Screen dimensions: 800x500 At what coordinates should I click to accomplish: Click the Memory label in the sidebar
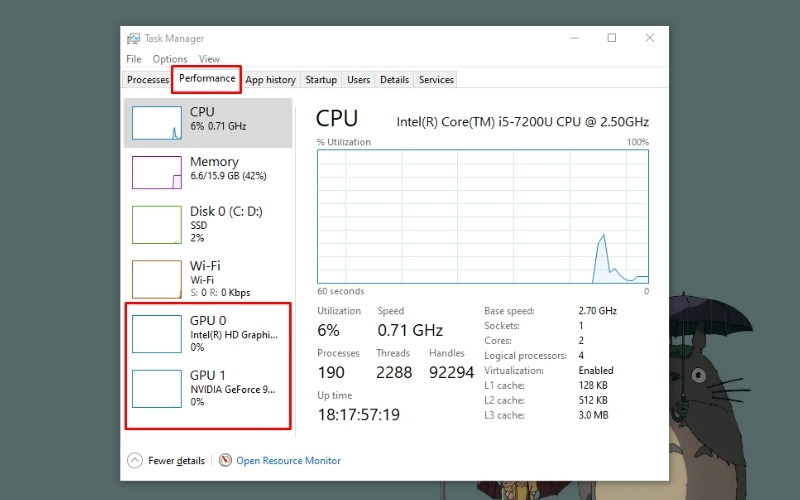coord(214,162)
